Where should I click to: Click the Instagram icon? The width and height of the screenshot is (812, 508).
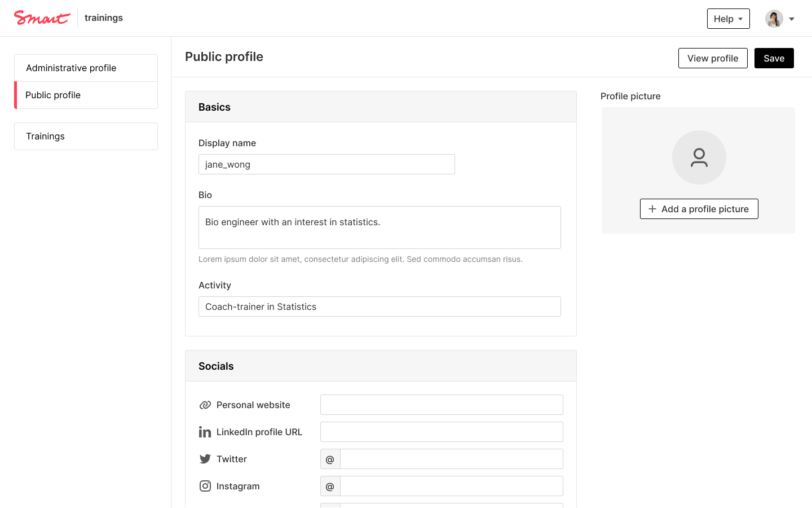[x=205, y=486]
